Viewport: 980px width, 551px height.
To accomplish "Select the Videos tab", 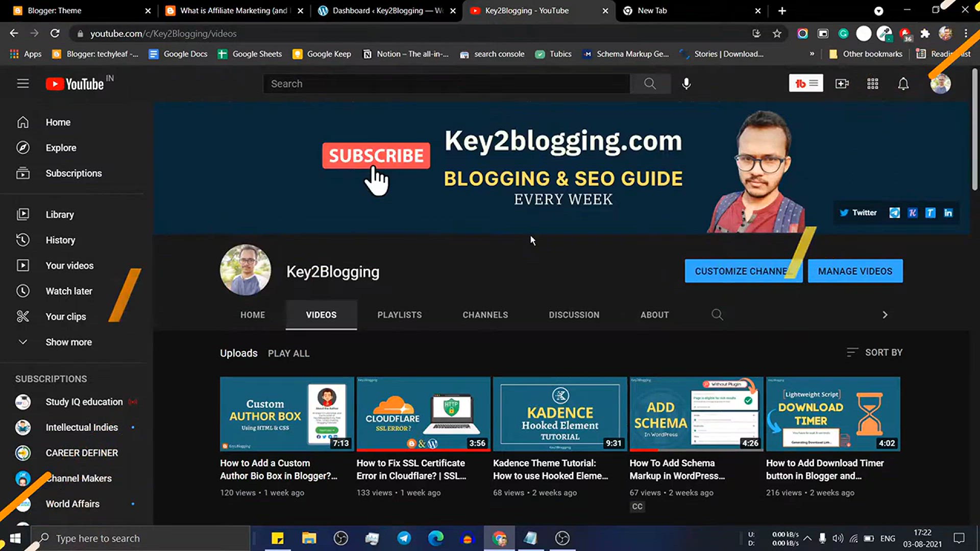I will (x=321, y=315).
